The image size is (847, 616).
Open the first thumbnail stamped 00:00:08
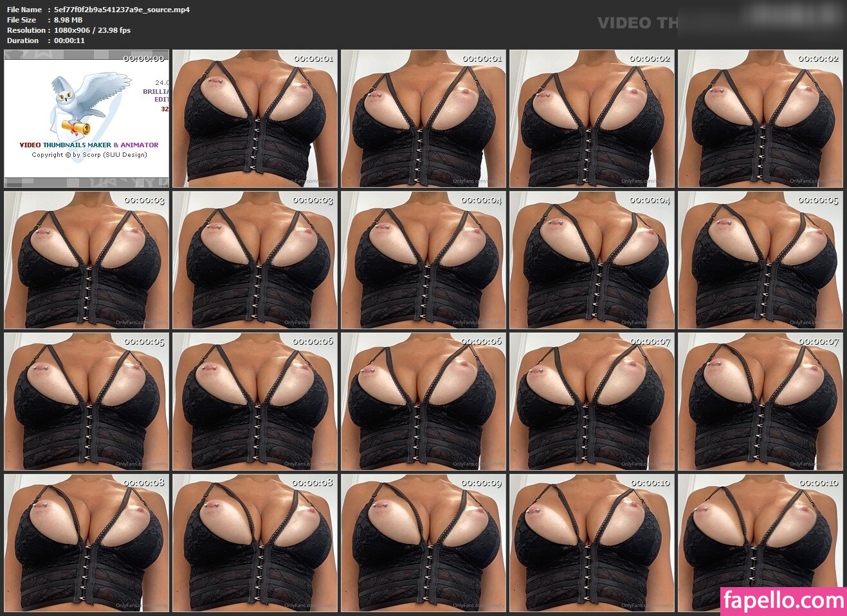(87, 543)
